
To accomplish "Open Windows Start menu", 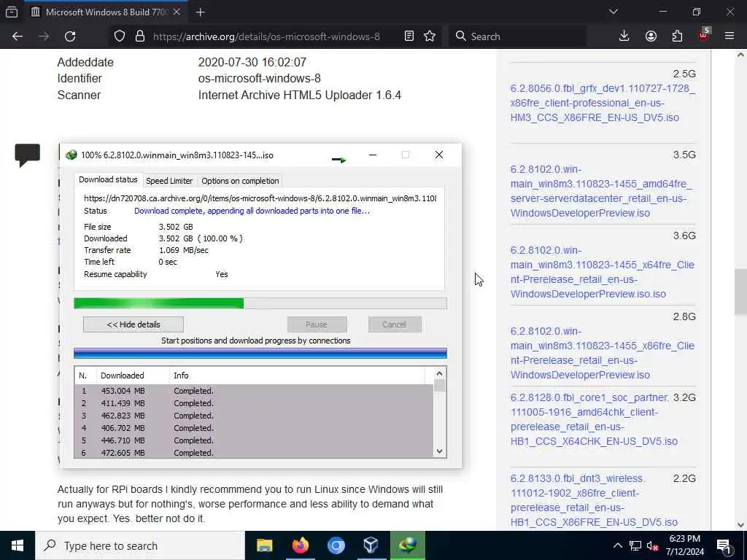I will (18, 545).
